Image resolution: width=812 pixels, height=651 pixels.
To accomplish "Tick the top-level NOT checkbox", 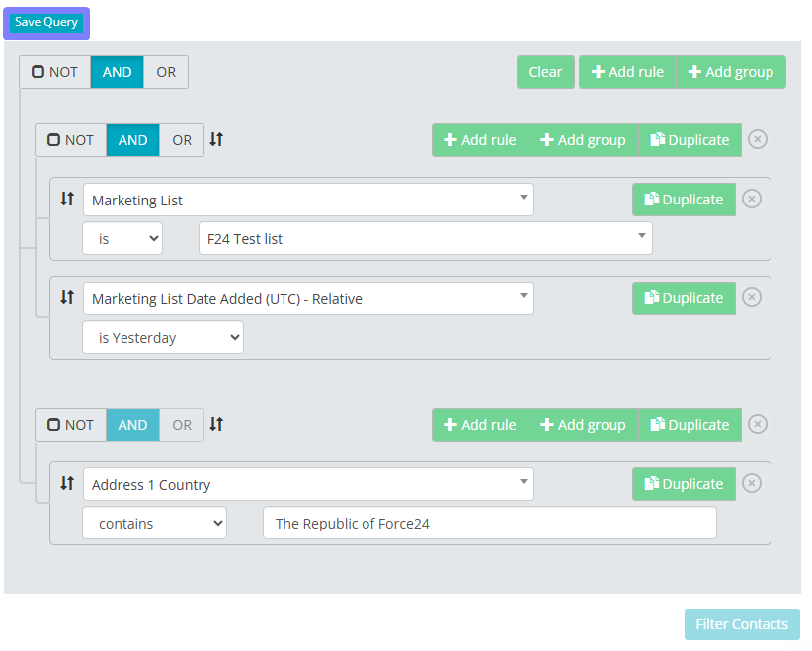I will (x=38, y=71).
